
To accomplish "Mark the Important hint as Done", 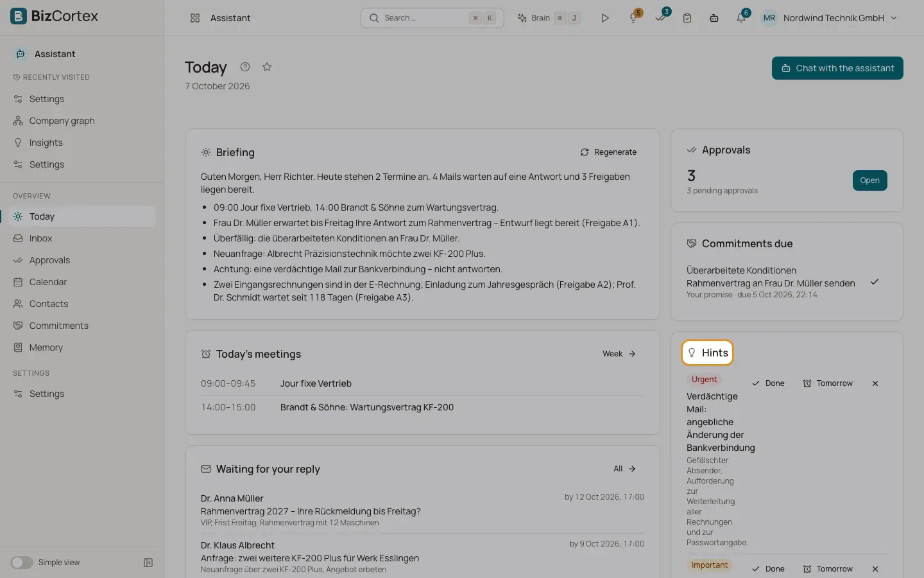I will coord(768,569).
